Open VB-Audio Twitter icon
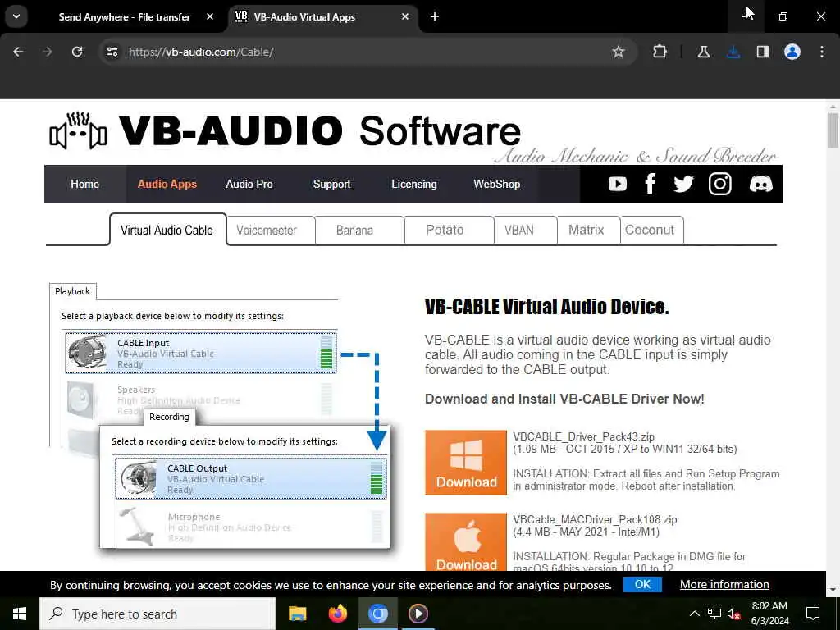Image resolution: width=840 pixels, height=630 pixels. (683, 185)
